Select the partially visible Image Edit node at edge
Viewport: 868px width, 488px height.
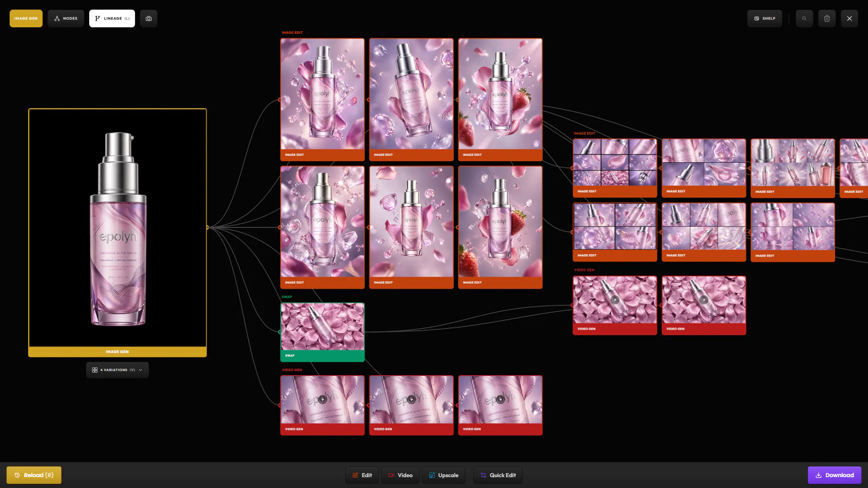pos(854,168)
